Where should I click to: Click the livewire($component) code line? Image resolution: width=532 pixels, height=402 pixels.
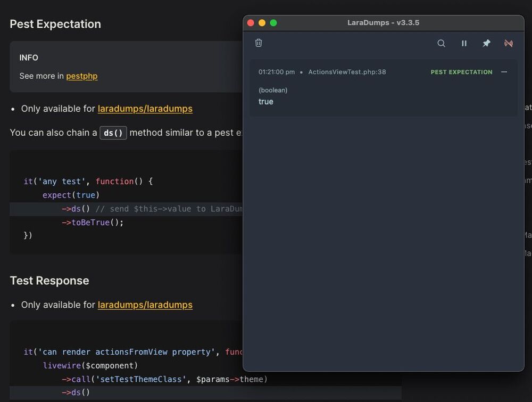click(x=90, y=365)
